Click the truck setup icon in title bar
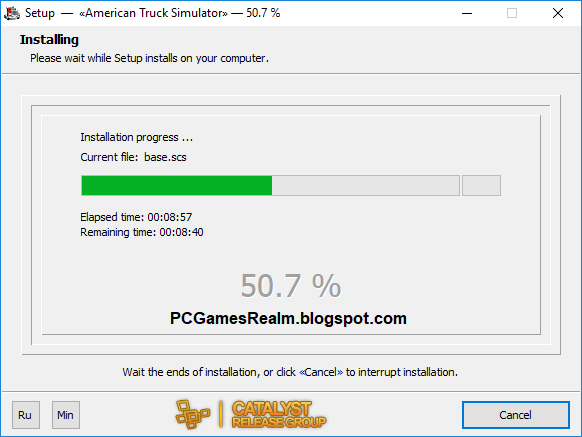Viewport: 582px width, 437px height. tap(12, 13)
